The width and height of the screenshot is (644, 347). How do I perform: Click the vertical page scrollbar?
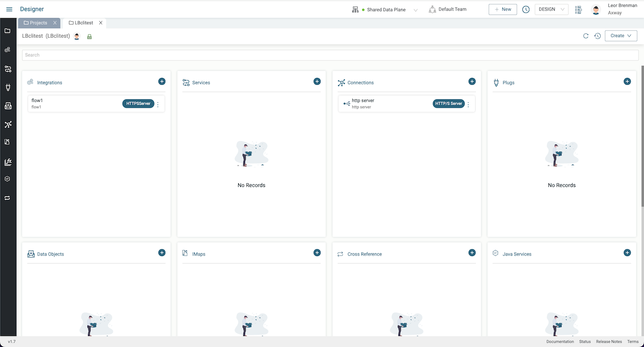click(x=642, y=136)
